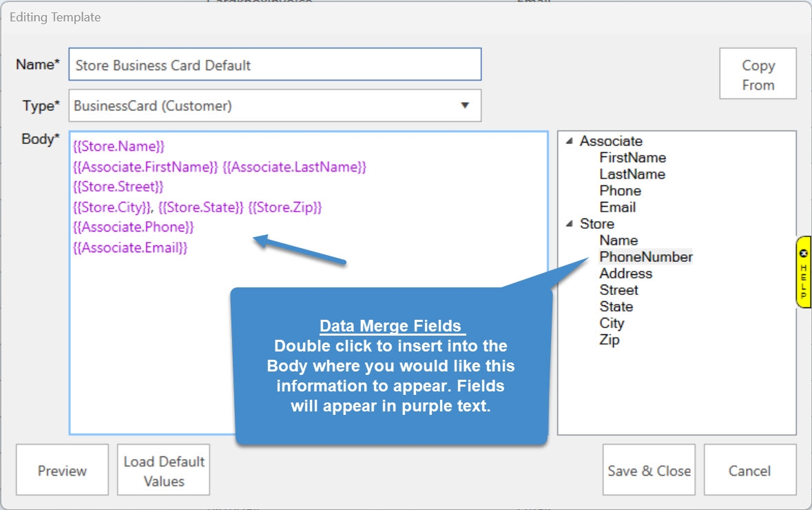Select Name field under Store

618,241
